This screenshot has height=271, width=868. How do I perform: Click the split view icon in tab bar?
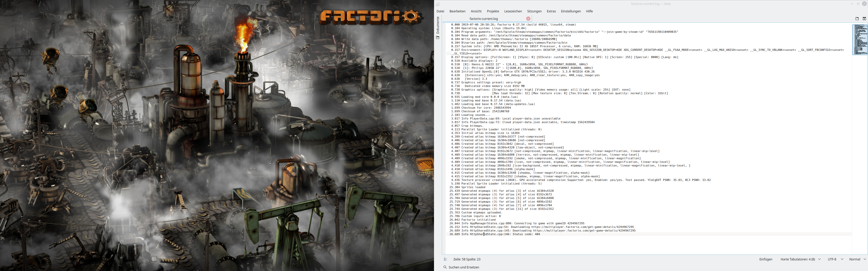click(864, 19)
